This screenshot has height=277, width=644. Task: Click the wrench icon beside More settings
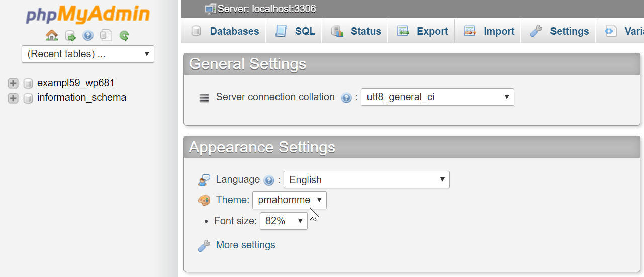(204, 246)
